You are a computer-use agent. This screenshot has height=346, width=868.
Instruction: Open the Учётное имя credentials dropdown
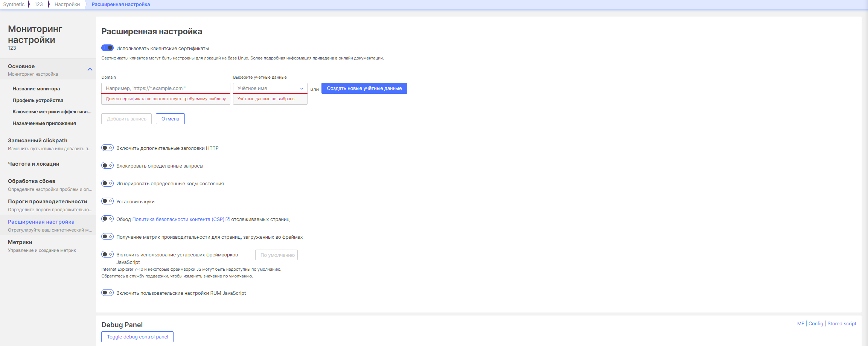point(270,88)
